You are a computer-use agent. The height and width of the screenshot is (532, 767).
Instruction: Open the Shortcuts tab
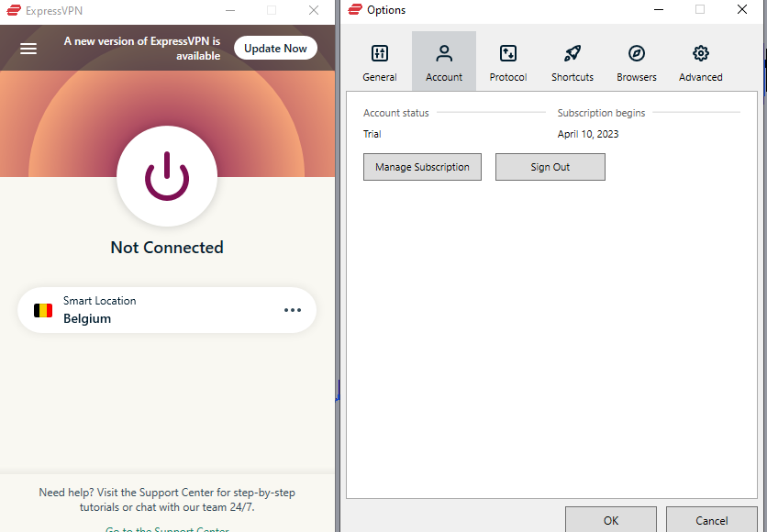coord(572,61)
